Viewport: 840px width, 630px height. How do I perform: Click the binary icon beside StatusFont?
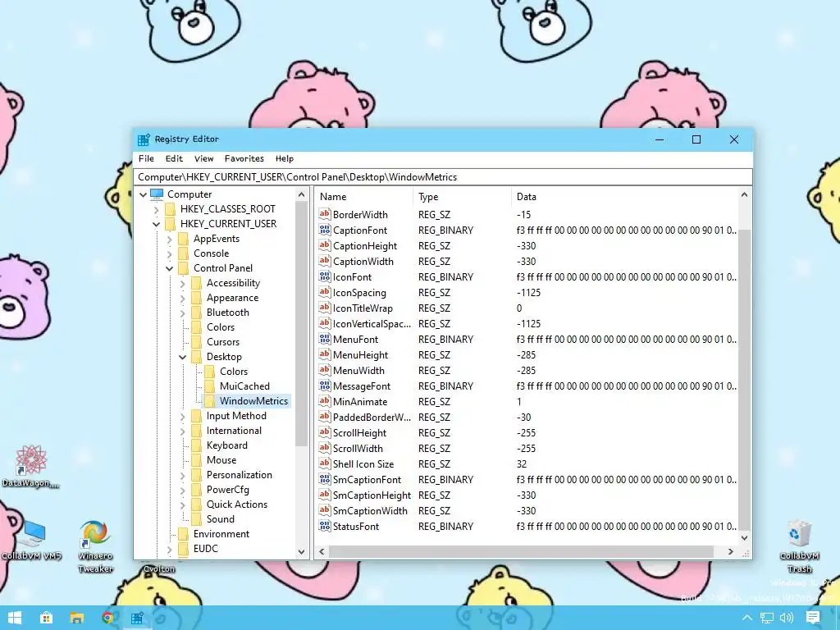[x=325, y=526]
